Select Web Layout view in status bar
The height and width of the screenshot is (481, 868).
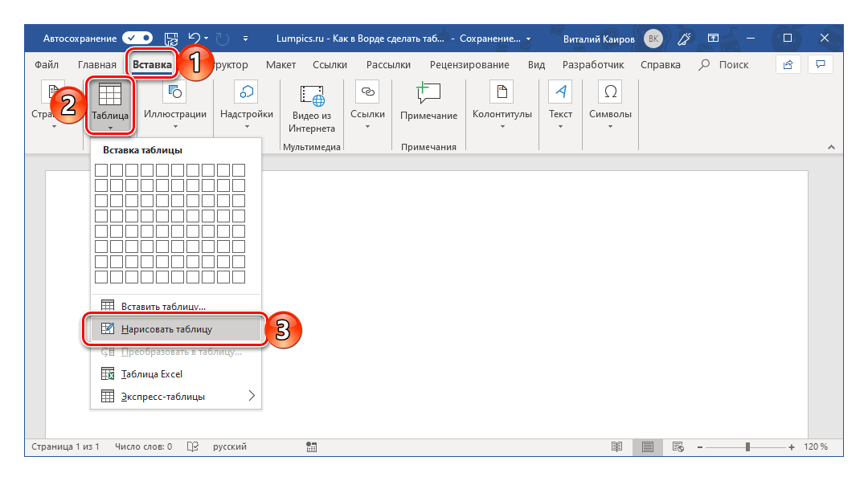pos(678,446)
